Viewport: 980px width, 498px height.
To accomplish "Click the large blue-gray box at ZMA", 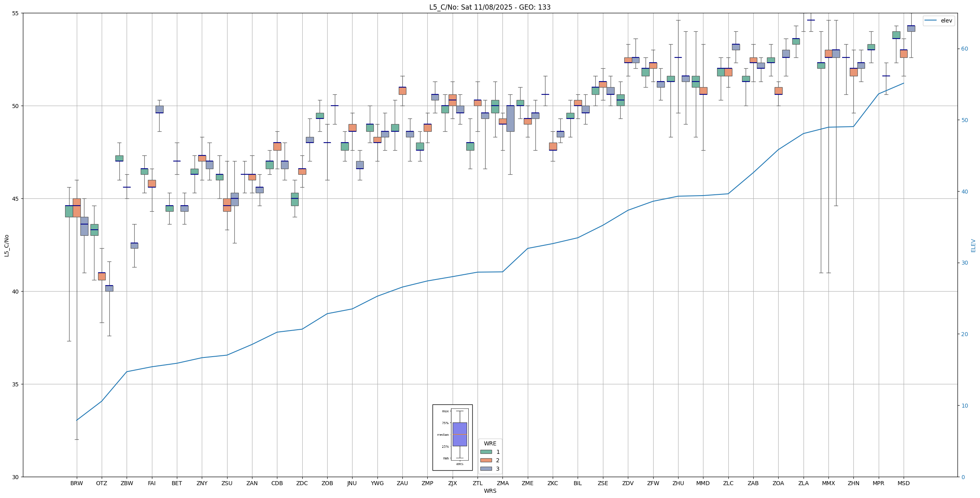I will [510, 118].
